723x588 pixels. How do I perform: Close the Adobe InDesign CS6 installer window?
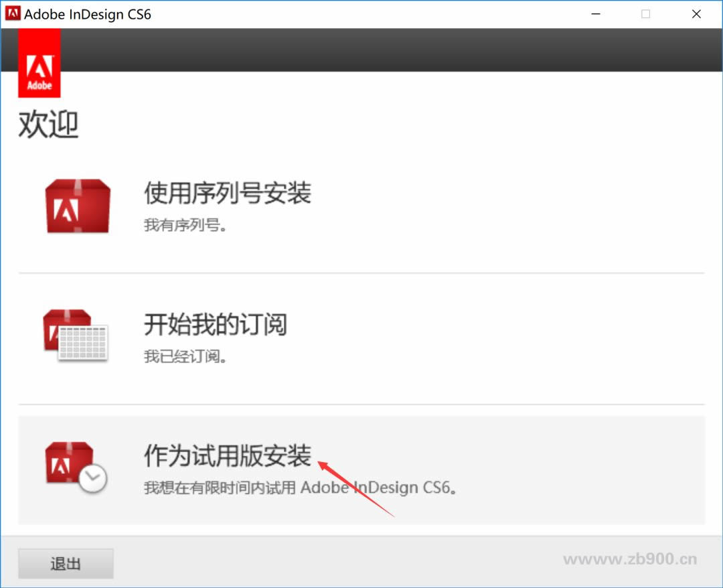(696, 13)
